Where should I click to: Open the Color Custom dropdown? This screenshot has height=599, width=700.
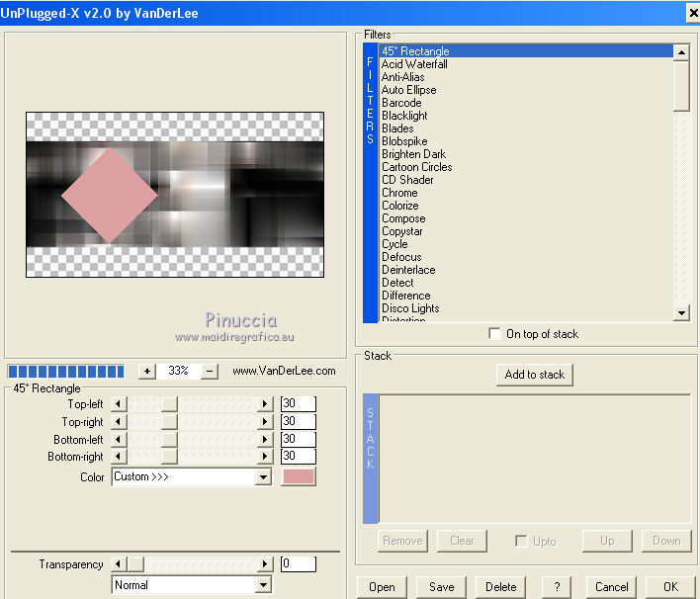coord(192,476)
